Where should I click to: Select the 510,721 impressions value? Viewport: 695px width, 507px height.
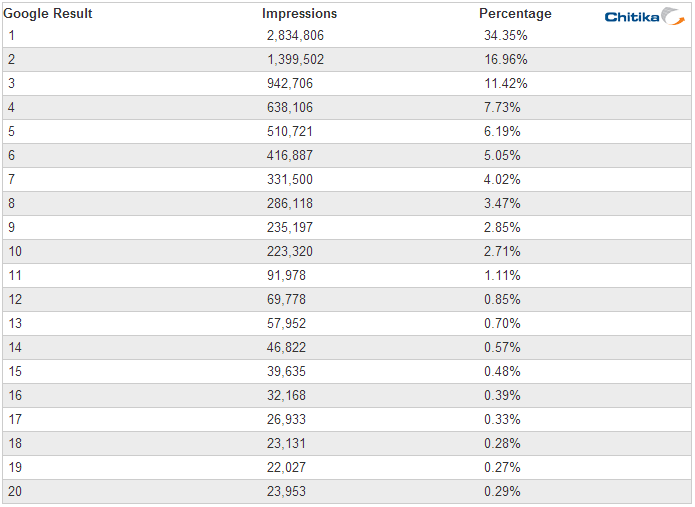point(290,132)
